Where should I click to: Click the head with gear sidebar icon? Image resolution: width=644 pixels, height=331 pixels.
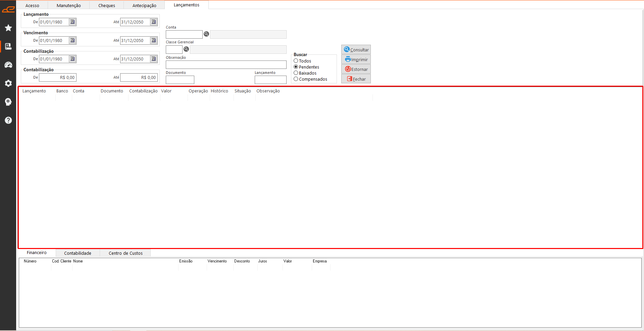[x=8, y=102]
